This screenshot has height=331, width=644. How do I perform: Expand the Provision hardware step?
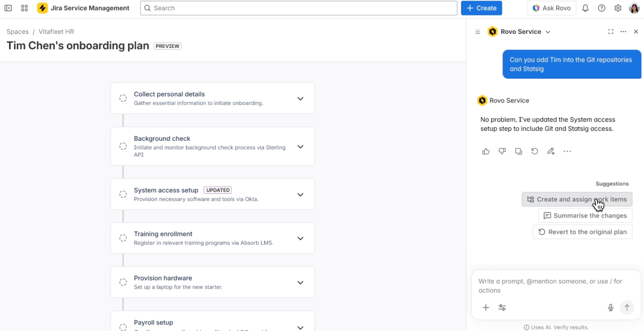click(x=300, y=282)
